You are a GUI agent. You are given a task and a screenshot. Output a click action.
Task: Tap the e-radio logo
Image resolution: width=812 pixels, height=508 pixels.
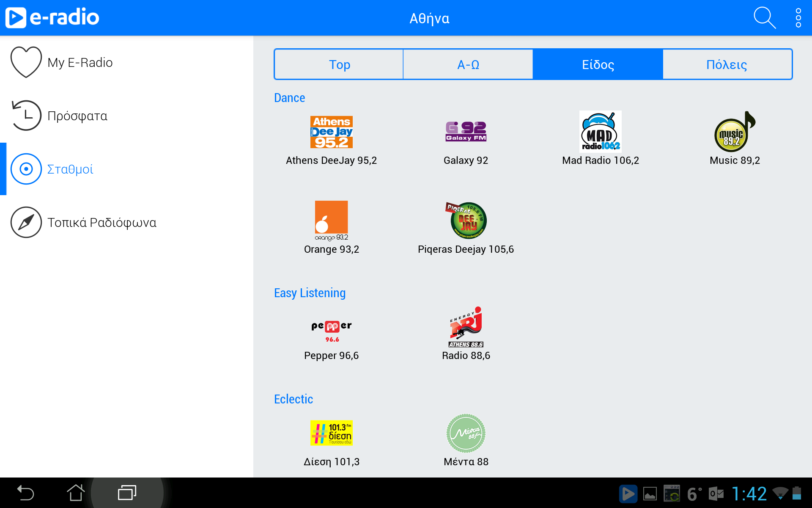pos(52,18)
